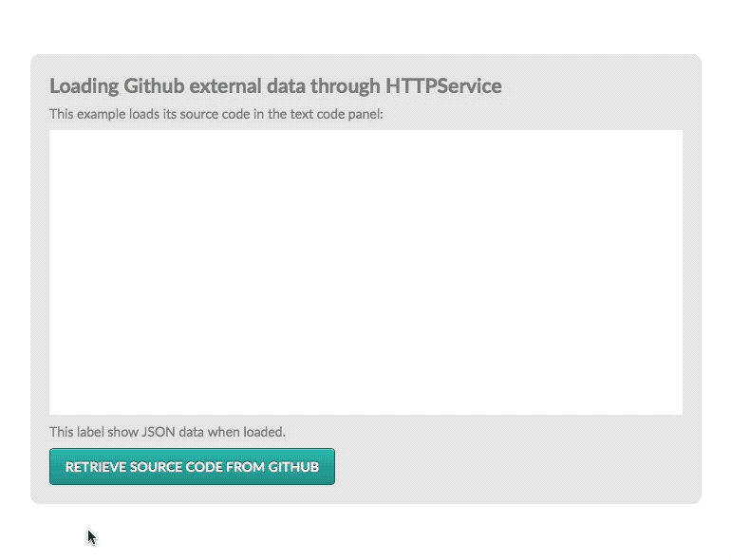Click the gray card background beside the button
The height and width of the screenshot is (560, 731).
click(x=513, y=467)
